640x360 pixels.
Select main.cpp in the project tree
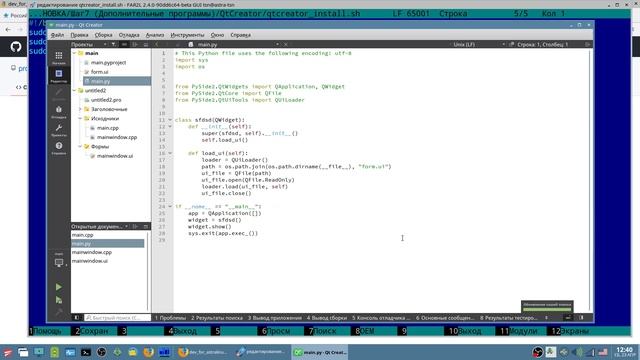108,128
